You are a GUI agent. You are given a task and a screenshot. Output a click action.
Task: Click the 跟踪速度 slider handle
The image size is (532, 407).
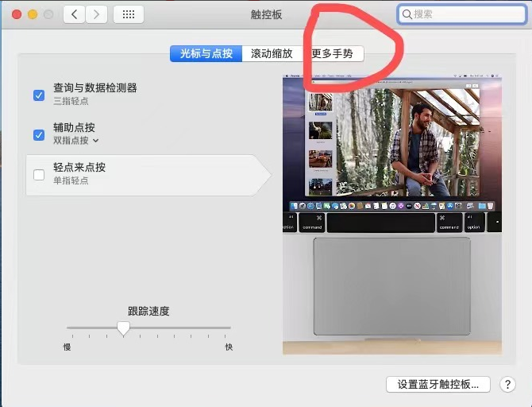(x=123, y=328)
